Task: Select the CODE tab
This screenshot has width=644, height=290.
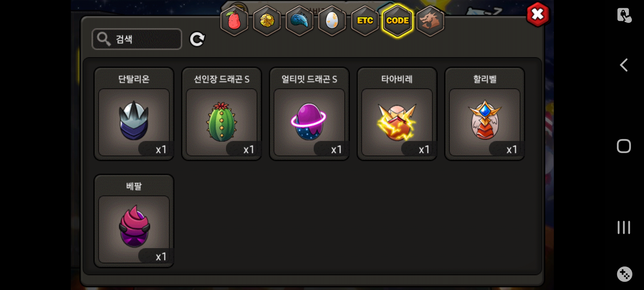Action: [x=397, y=20]
